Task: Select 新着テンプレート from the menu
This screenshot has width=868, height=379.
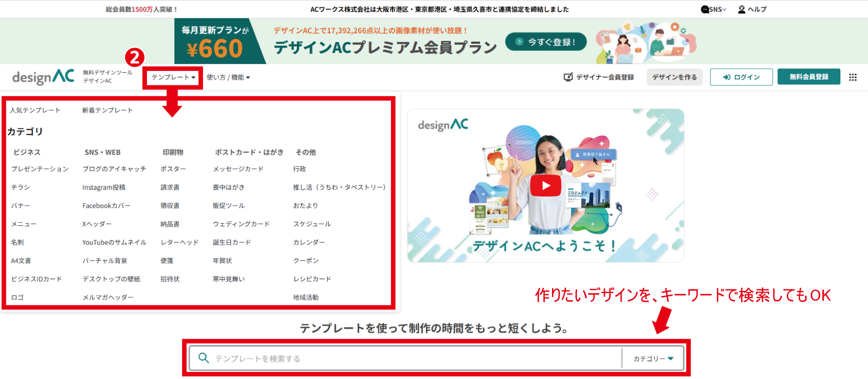Action: (x=107, y=110)
